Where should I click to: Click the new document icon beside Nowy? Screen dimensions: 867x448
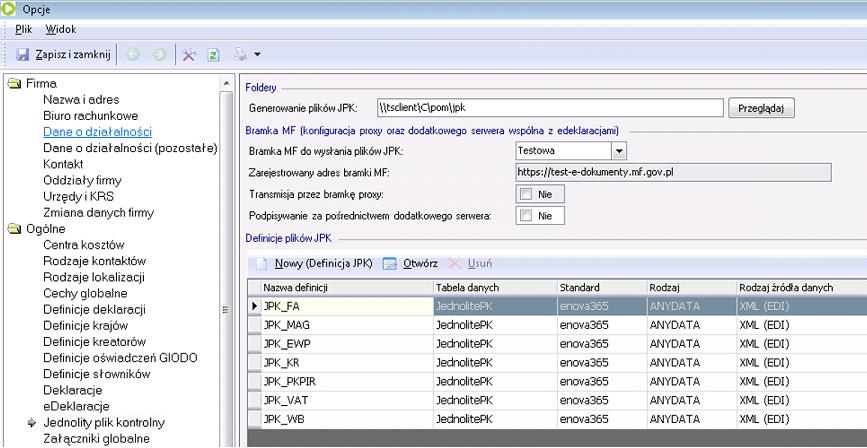coord(262,264)
